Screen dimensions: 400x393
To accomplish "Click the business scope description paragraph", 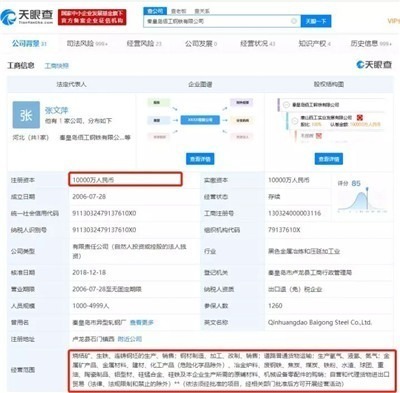I will tap(232, 370).
